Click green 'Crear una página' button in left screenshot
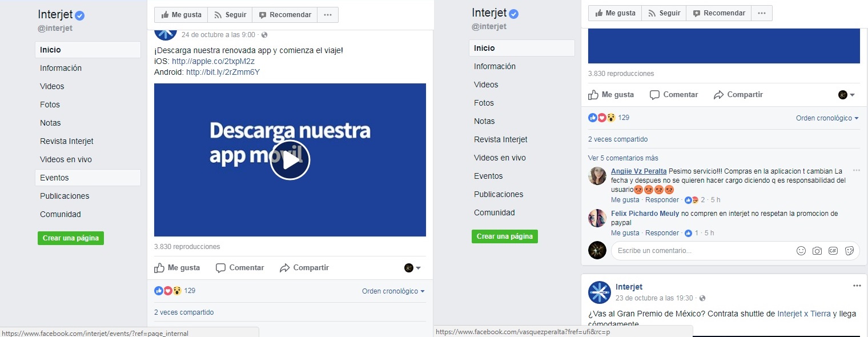The height and width of the screenshot is (337, 868). tap(71, 238)
